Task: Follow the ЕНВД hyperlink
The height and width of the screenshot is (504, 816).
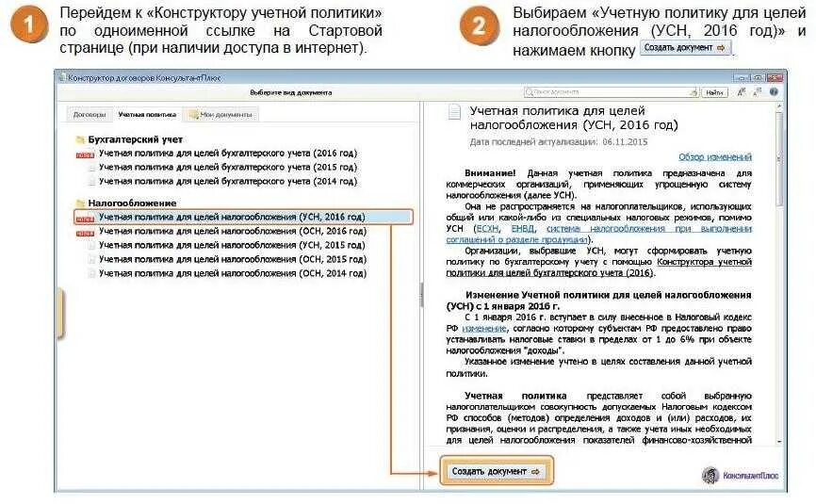Action: pos(523,228)
